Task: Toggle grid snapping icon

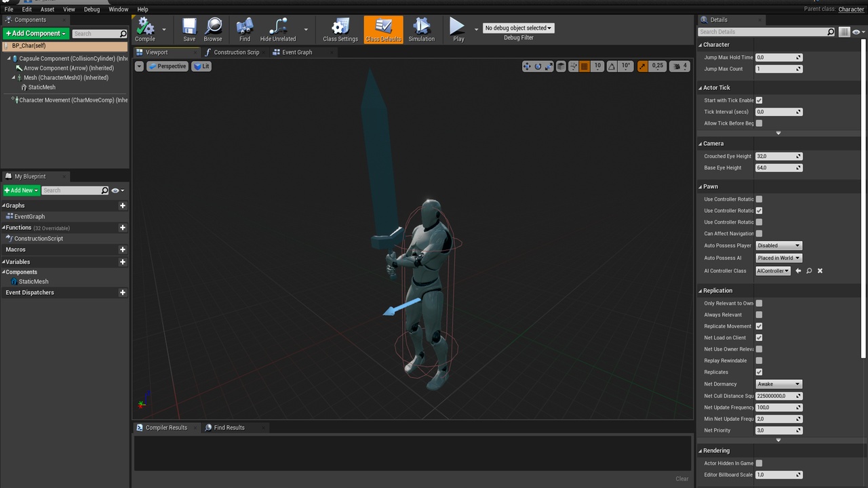Action: (x=585, y=66)
